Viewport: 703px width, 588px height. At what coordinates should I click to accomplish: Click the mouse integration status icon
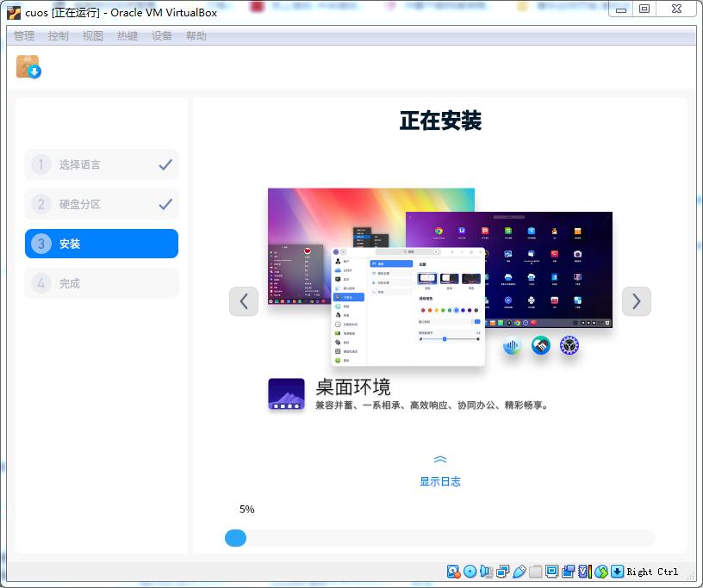pyautogui.click(x=602, y=571)
